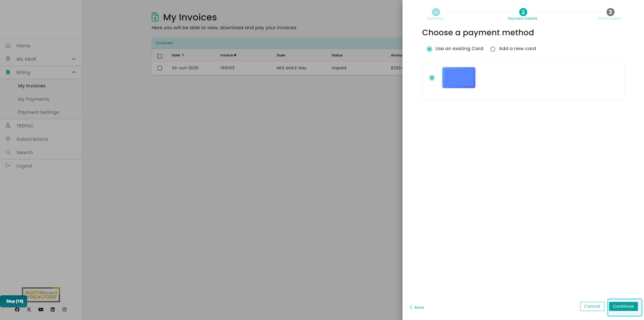This screenshot has width=644, height=320.
Task: Open the Facebook social icon
Action: (17, 309)
